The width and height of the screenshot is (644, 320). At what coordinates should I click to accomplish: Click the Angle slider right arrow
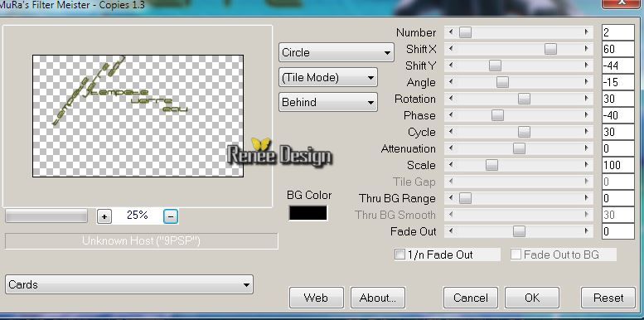coord(587,82)
